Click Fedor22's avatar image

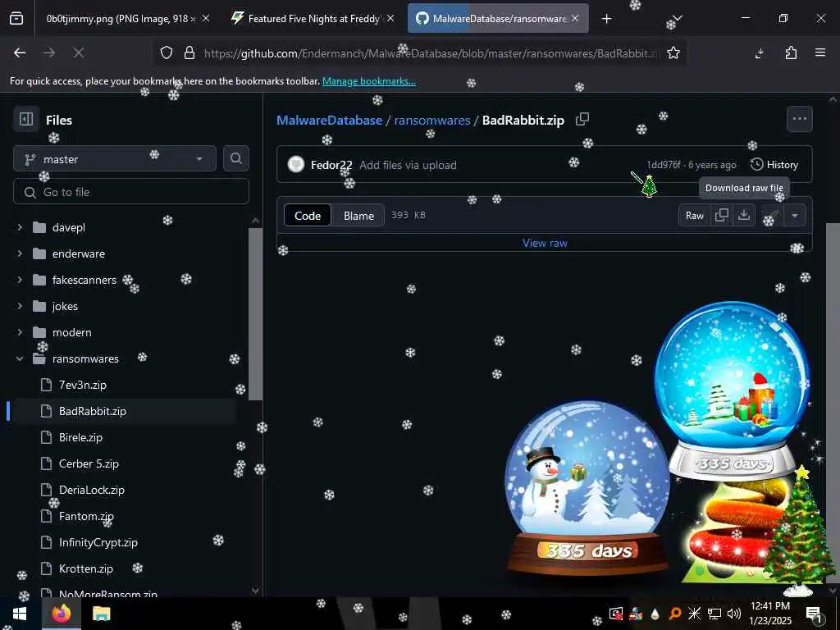pos(295,164)
